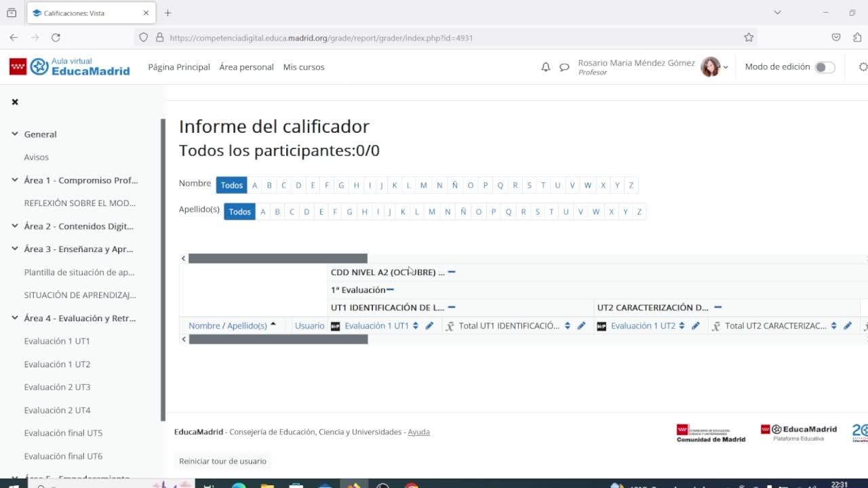The height and width of the screenshot is (488, 868).
Task: Click Reiniciar tour de usuario
Action: 222,461
